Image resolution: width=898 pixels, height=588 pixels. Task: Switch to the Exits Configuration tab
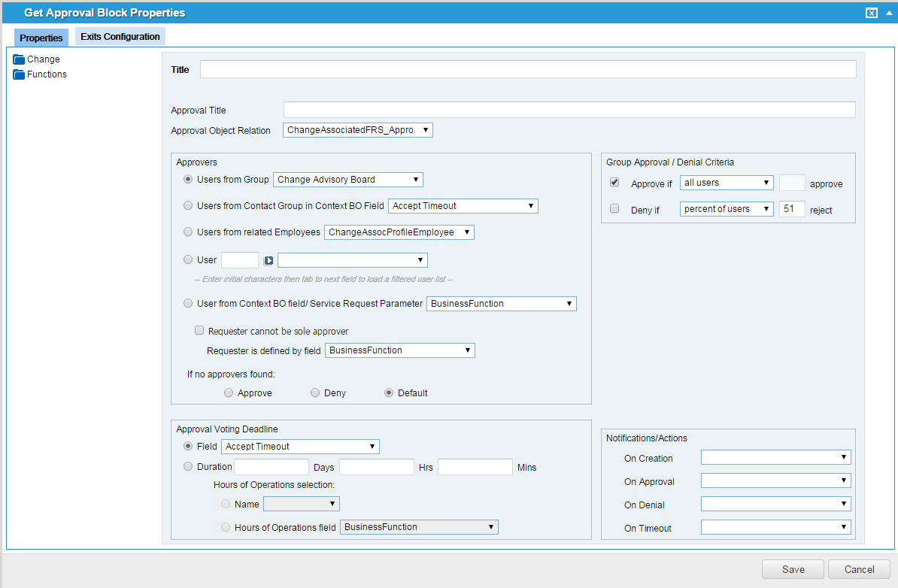pos(120,36)
